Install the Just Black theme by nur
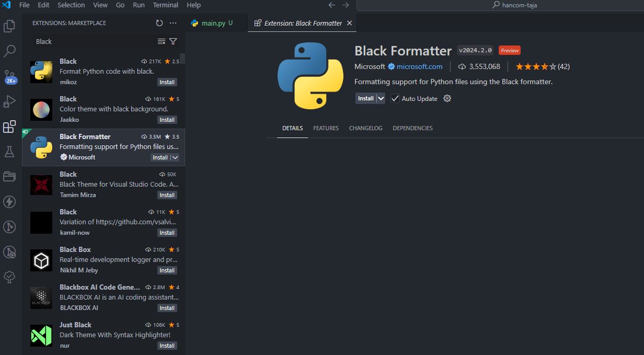The height and width of the screenshot is (355, 644). coord(167,346)
